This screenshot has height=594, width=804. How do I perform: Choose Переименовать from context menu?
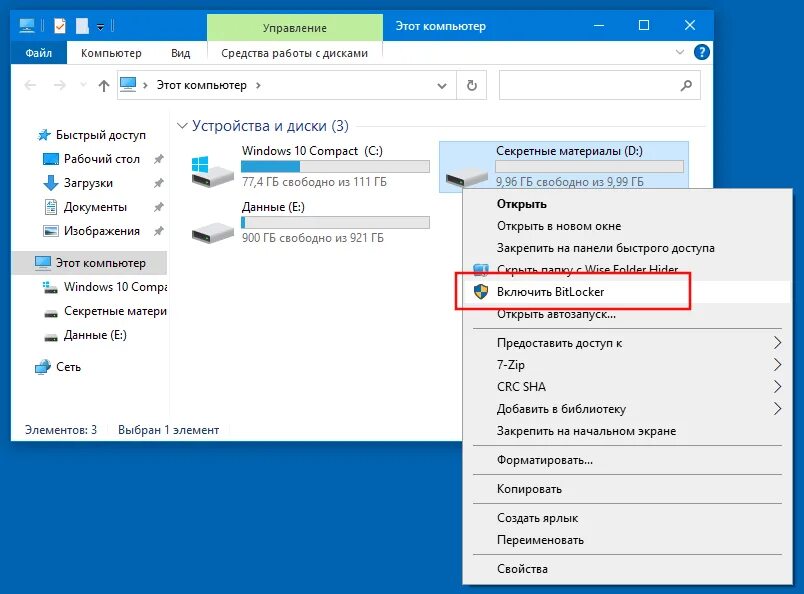click(x=627, y=540)
